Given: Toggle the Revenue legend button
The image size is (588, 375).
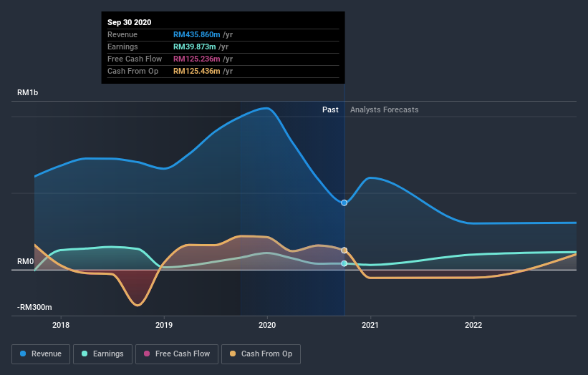Looking at the screenshot, I should coord(41,354).
